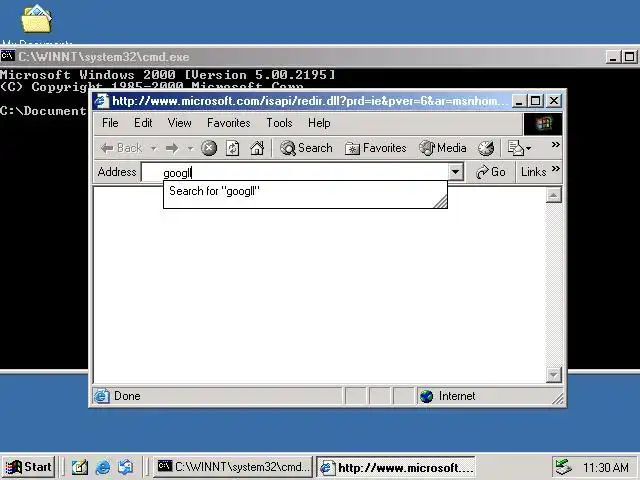The height and width of the screenshot is (480, 640).
Task: Open the Media pane from the toolbar
Action: [x=442, y=148]
